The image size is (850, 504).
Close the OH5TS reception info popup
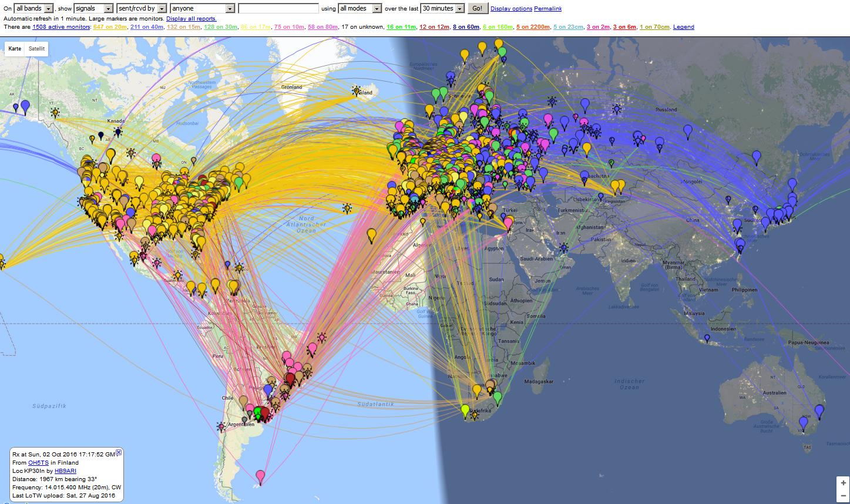point(119,452)
